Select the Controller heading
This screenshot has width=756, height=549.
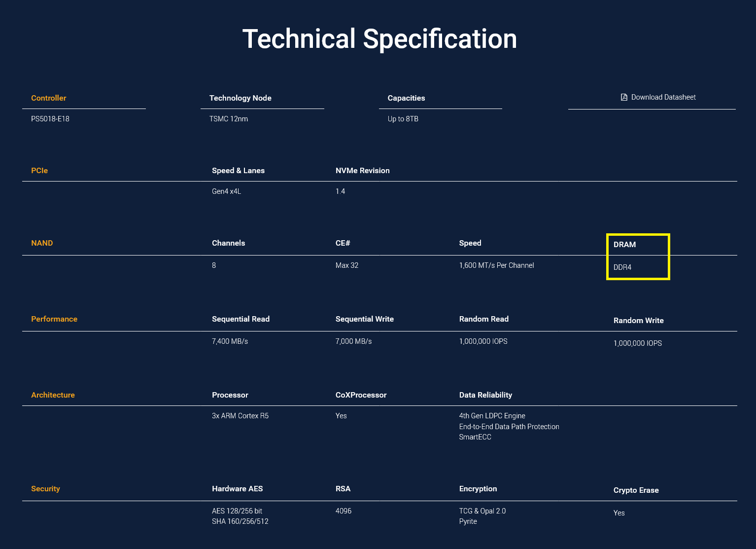(49, 98)
